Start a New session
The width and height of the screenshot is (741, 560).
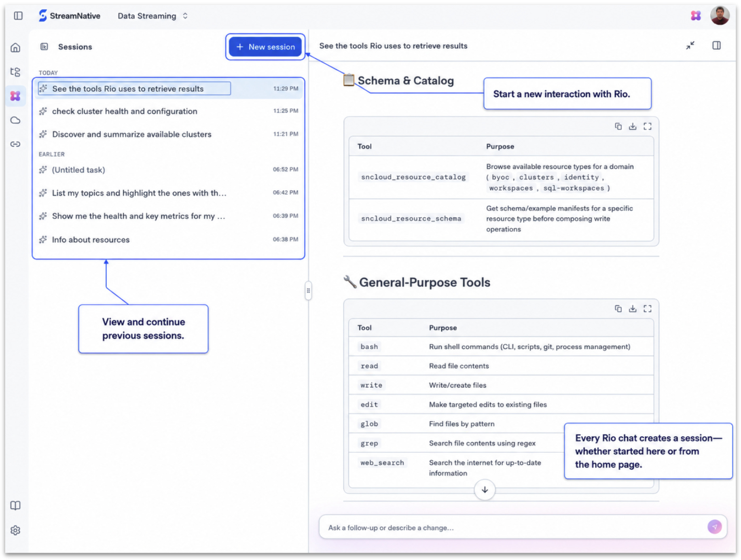click(x=265, y=47)
